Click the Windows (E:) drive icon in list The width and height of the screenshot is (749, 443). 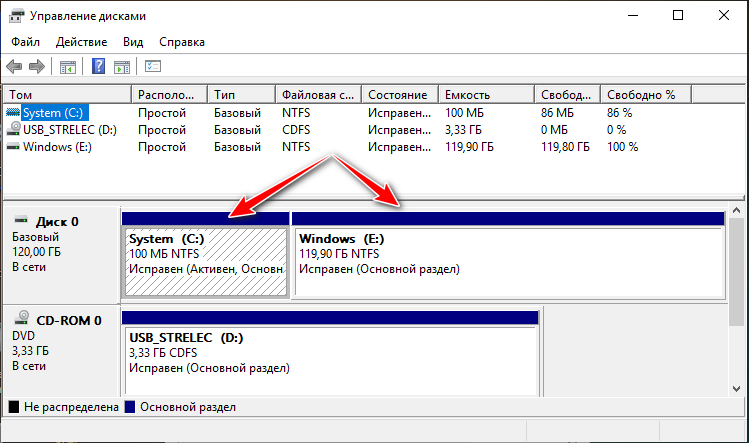pos(13,147)
